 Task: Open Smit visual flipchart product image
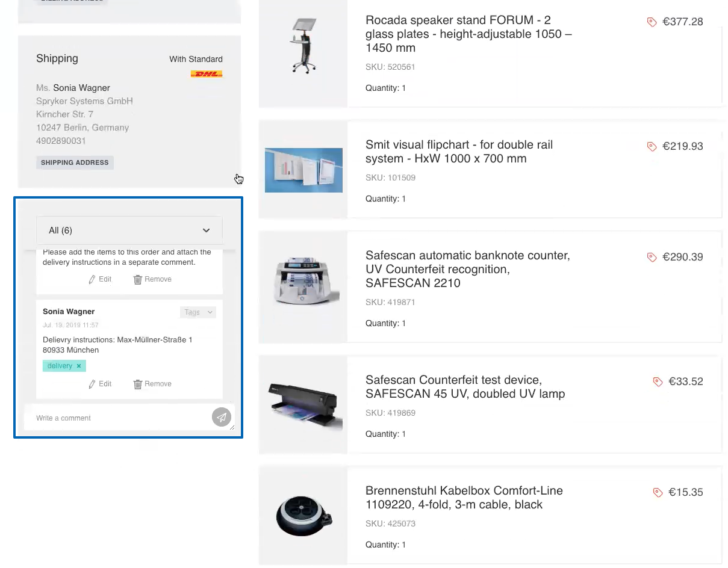[x=303, y=170]
